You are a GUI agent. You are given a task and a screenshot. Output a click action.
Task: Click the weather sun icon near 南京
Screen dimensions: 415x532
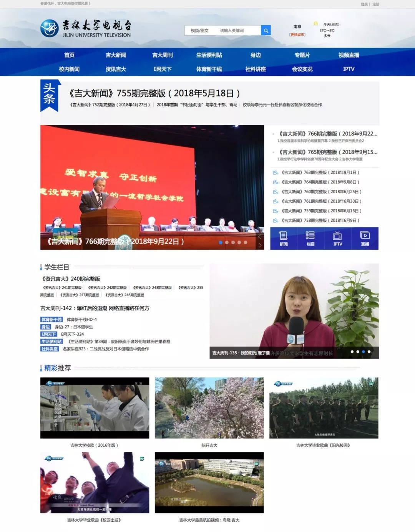pos(316,24)
